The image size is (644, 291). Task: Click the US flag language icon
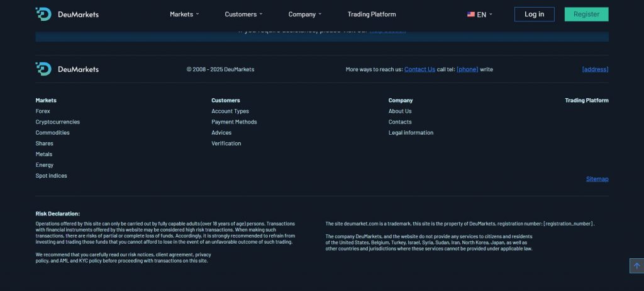(x=471, y=14)
